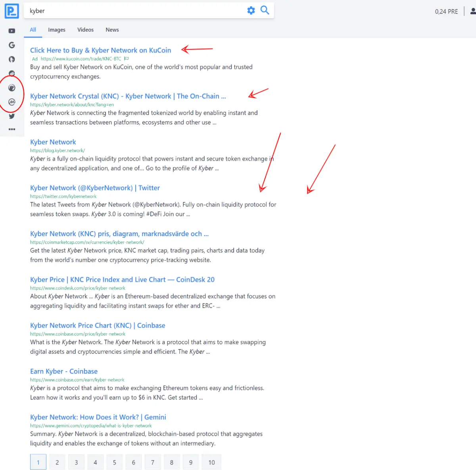
Task: Click the magnifying glass search button
Action: (265, 10)
